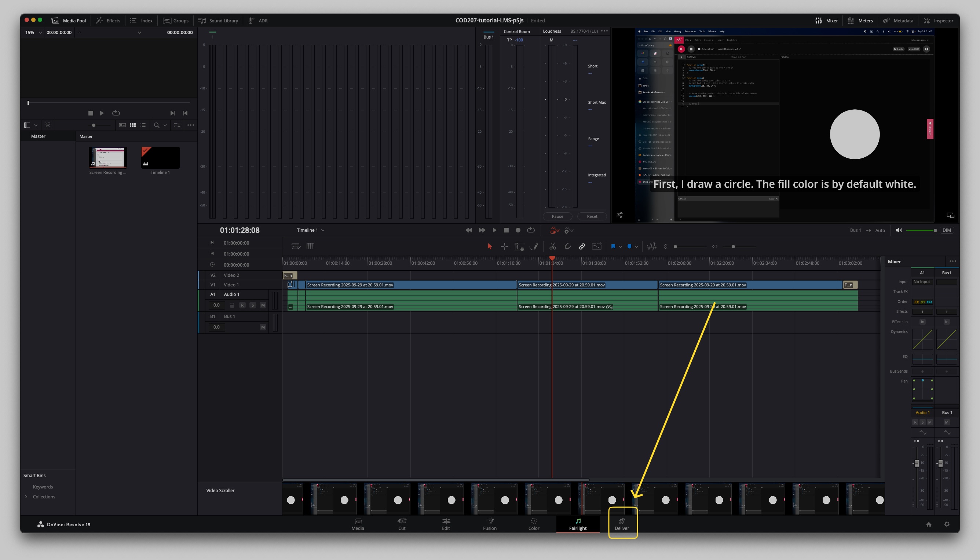
Task: Select the razor scissors tool
Action: 552,246
